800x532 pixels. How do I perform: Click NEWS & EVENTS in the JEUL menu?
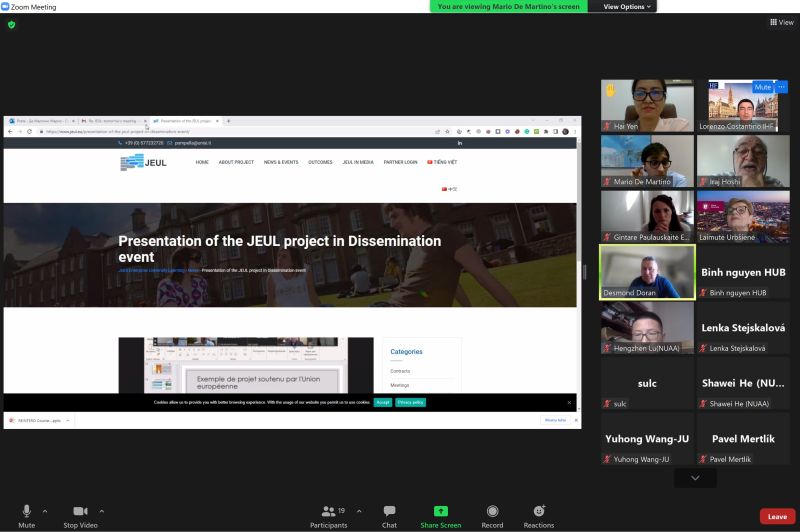pos(281,162)
